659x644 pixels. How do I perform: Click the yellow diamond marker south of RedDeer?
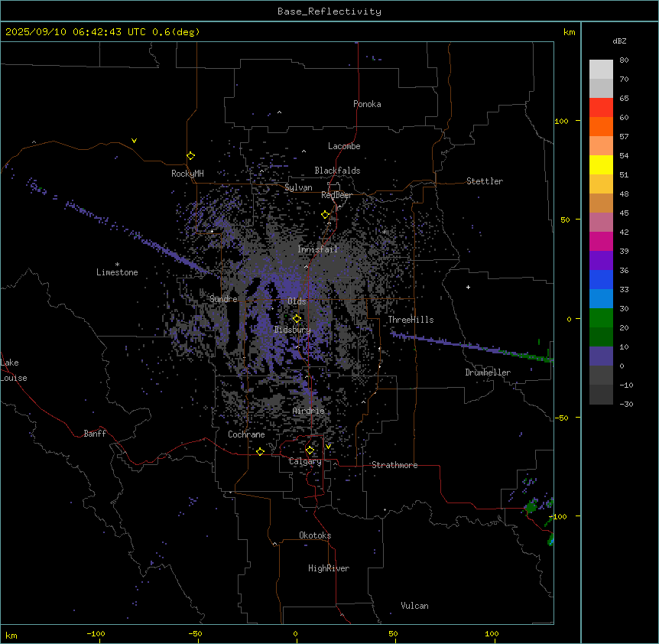tap(325, 215)
